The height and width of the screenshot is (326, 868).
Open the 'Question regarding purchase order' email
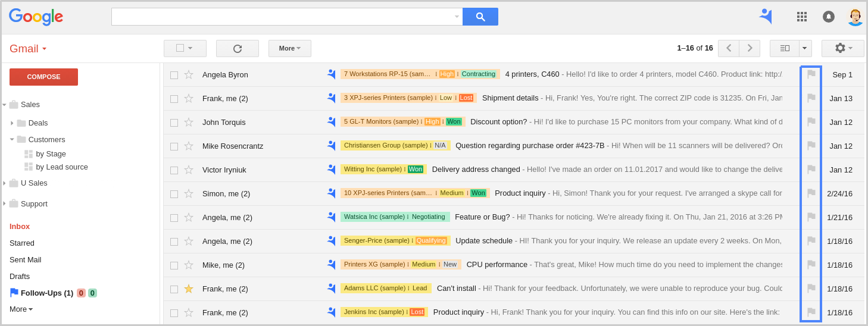tap(530, 146)
